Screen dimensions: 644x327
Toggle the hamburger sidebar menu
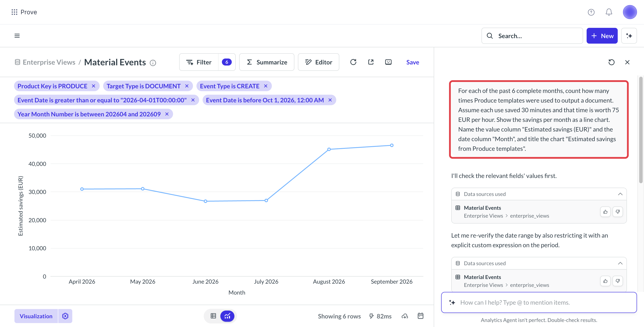pos(17,36)
